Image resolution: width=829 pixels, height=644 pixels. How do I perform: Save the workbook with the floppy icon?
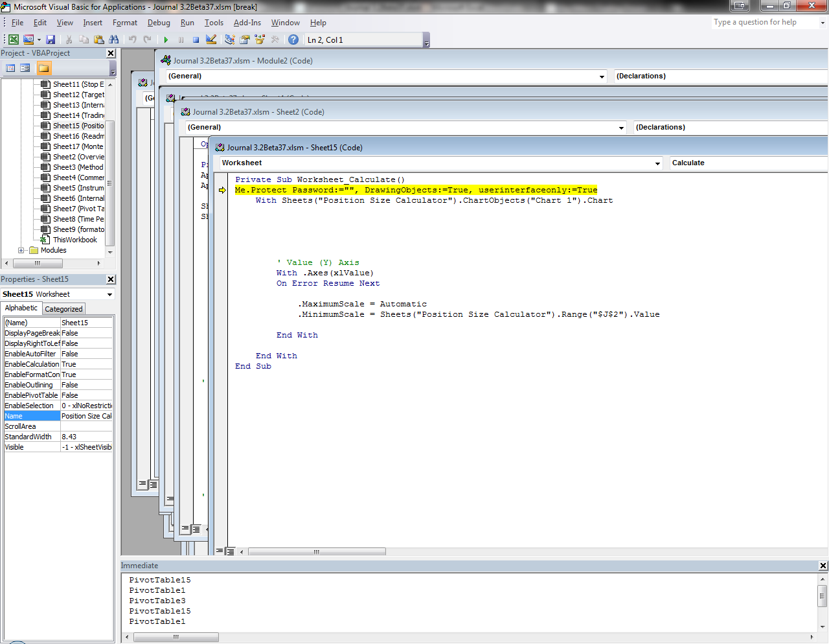(51, 40)
